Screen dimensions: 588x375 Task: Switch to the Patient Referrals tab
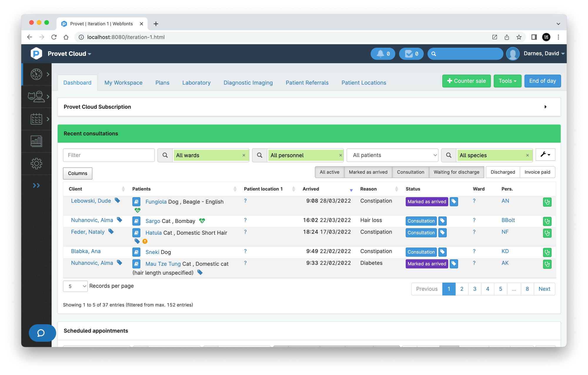[x=307, y=83]
